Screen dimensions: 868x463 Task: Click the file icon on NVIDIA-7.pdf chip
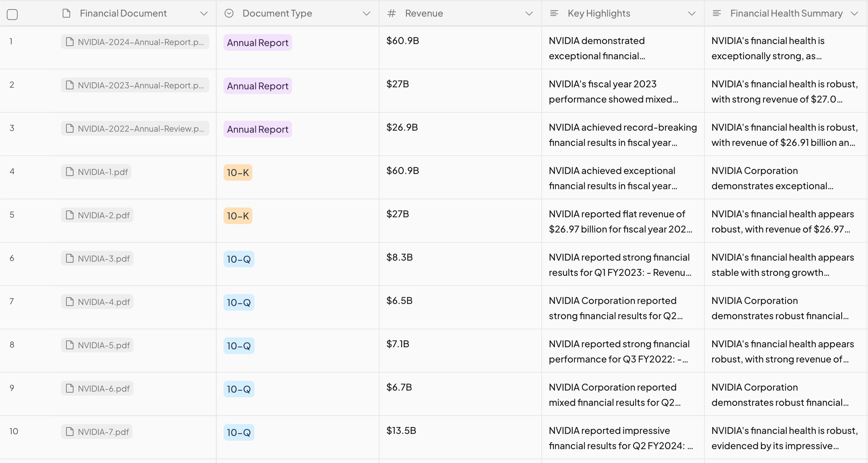[x=70, y=432]
